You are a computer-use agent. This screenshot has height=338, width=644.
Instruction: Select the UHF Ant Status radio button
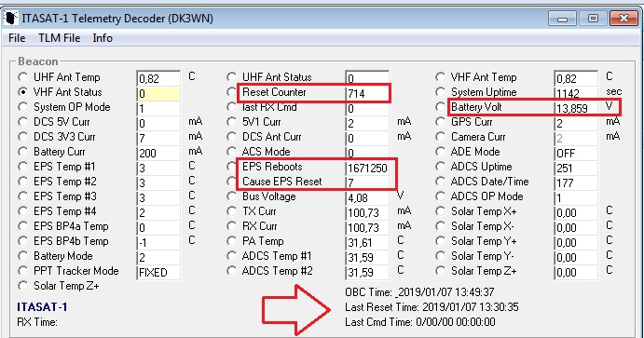tap(232, 77)
